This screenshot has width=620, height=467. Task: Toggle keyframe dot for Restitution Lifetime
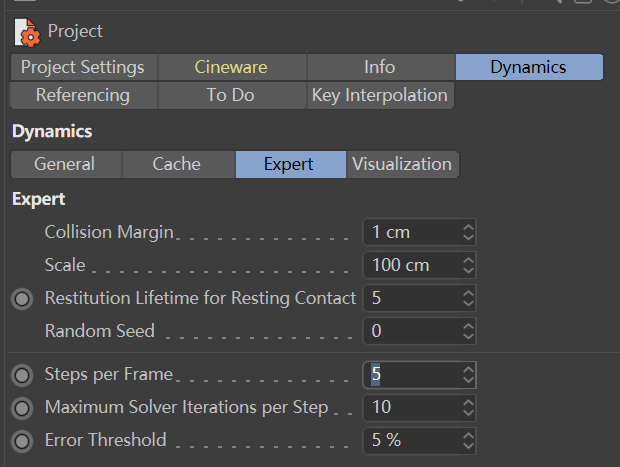22,299
